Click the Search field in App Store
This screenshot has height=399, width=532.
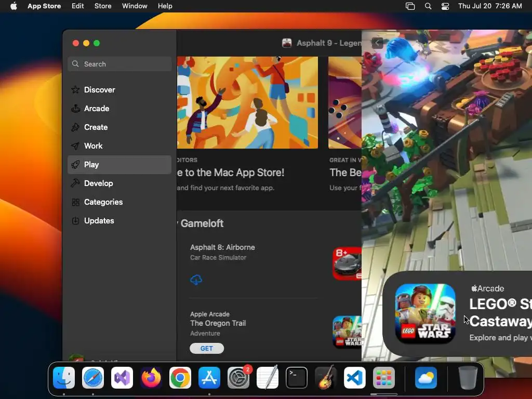(119, 64)
